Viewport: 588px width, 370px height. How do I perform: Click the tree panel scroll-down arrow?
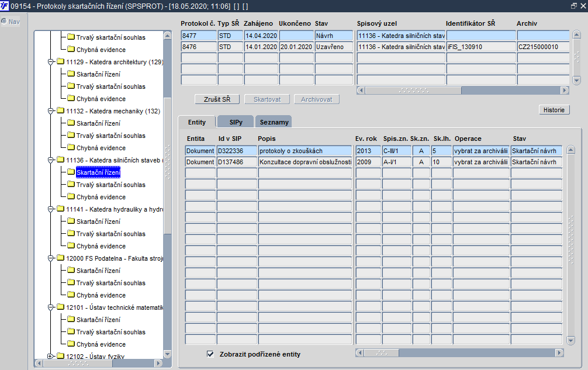(x=168, y=354)
